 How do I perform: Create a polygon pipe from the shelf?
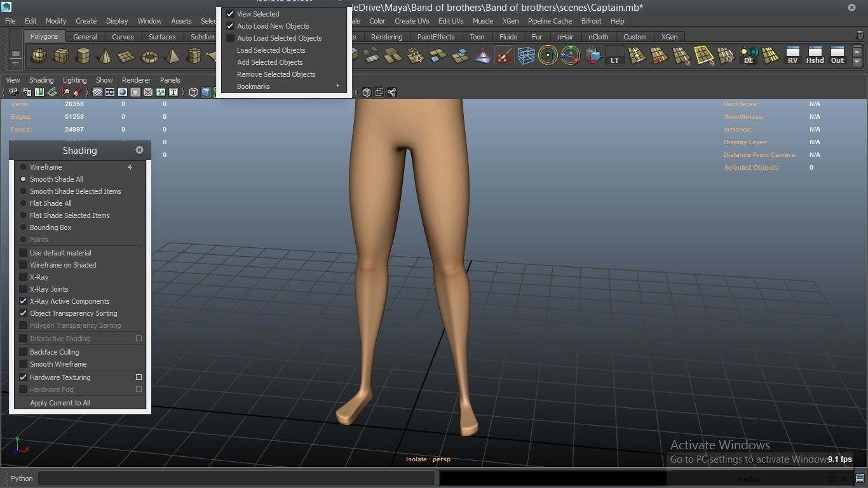[194, 56]
